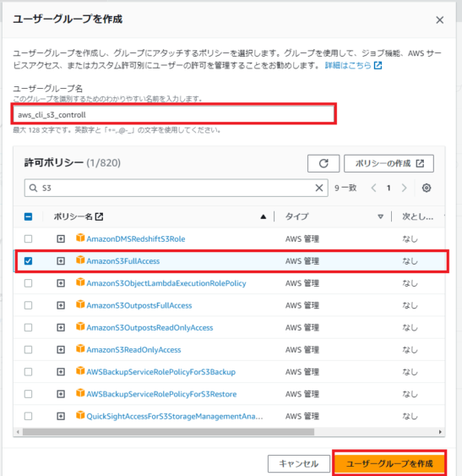Expand the AmazonS3FullAccess policy details
This screenshot has height=476, width=462.
(61, 261)
